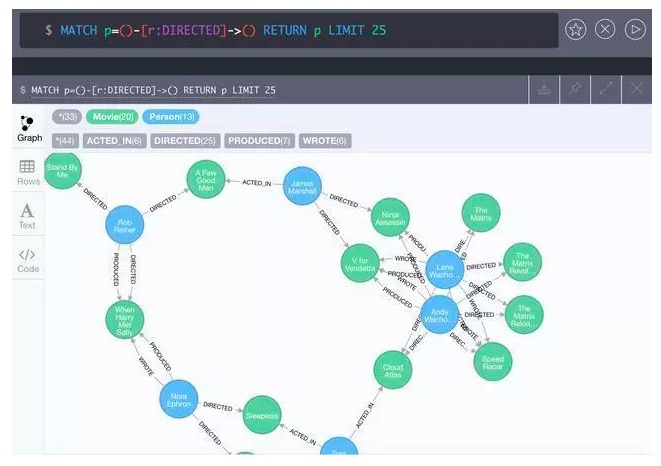
Task: Select the Cloud Atlas movie node
Action: pyautogui.click(x=393, y=370)
